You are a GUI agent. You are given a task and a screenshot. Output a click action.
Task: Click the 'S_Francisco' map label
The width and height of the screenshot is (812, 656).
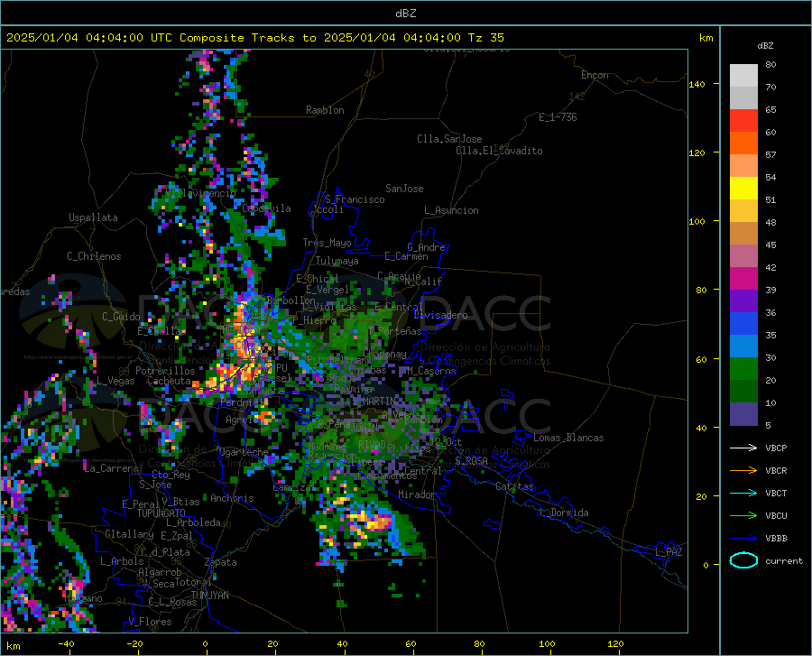point(355,199)
